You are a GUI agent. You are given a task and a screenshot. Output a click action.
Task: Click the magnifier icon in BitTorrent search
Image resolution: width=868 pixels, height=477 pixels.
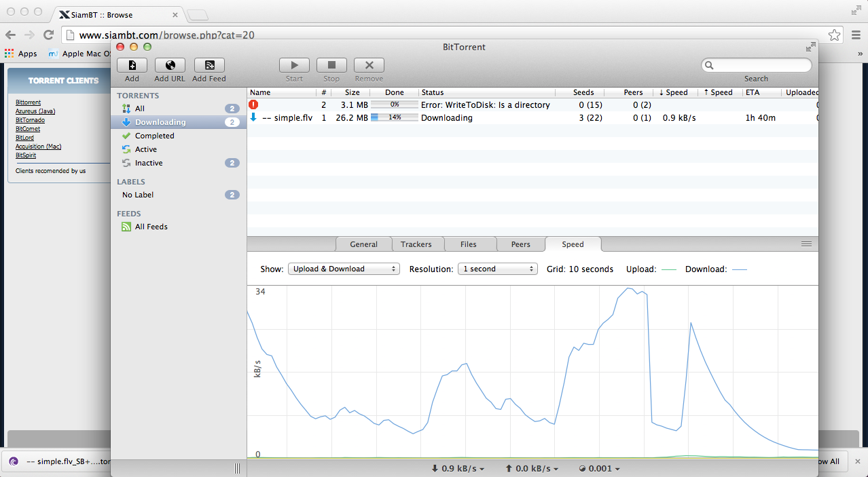(x=709, y=66)
